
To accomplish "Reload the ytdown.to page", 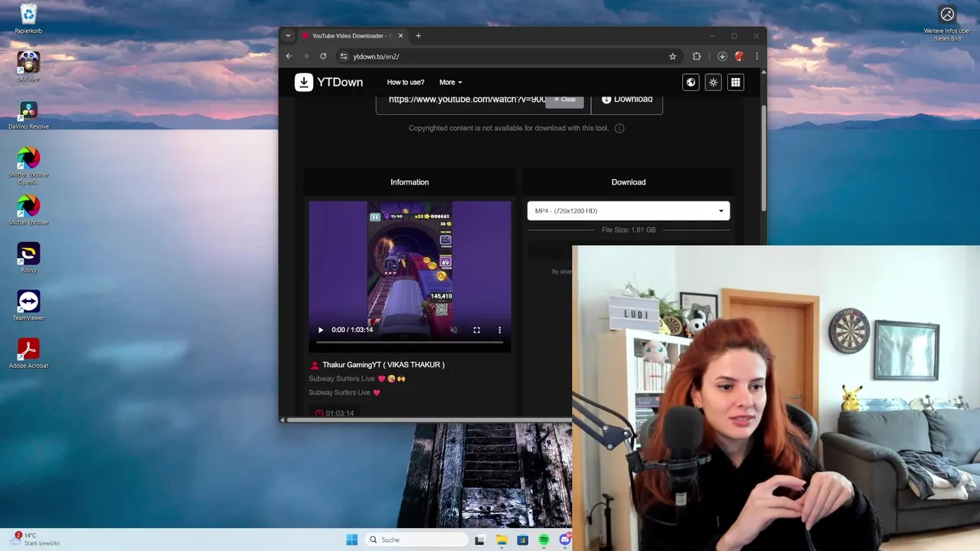I will pyautogui.click(x=323, y=56).
